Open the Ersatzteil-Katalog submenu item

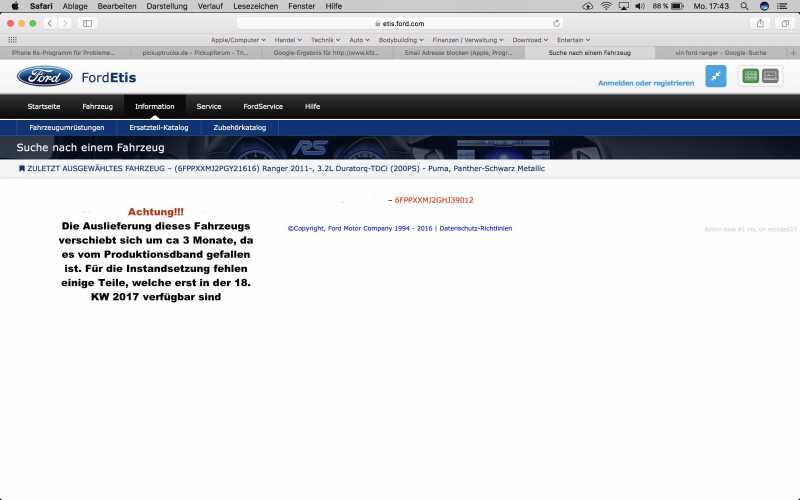(x=159, y=128)
